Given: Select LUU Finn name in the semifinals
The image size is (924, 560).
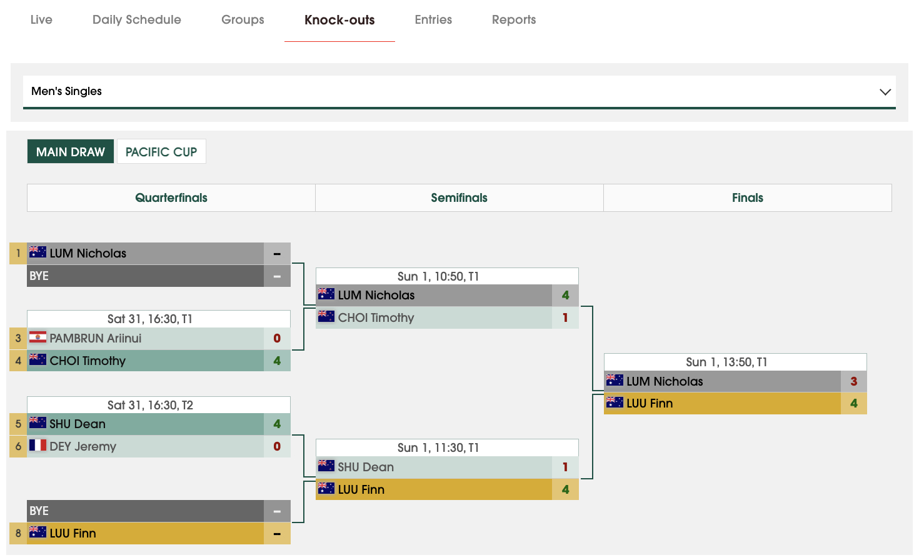Looking at the screenshot, I should pos(361,489).
